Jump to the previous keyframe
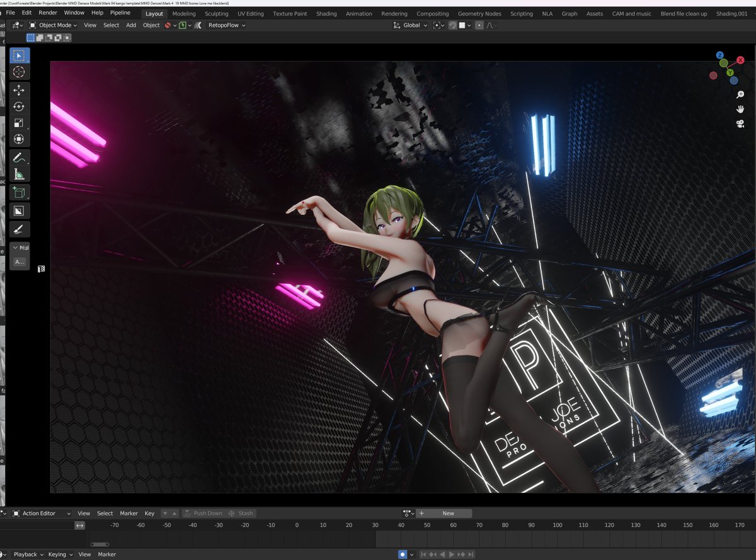Viewport: 756px width, 560px height. pos(433,554)
